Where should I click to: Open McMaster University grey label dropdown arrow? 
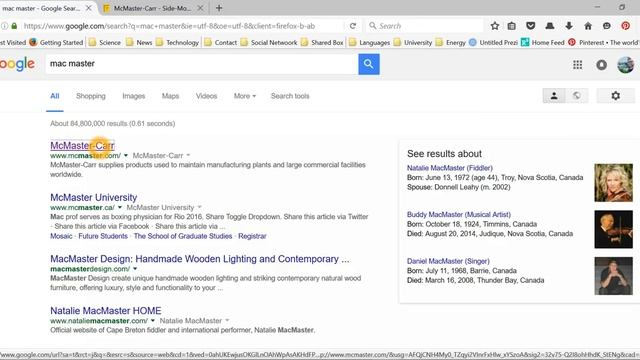200,207
